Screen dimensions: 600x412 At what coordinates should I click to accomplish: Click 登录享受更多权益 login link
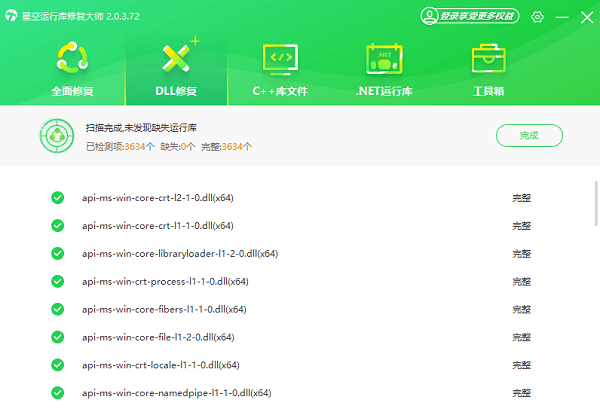(x=476, y=16)
